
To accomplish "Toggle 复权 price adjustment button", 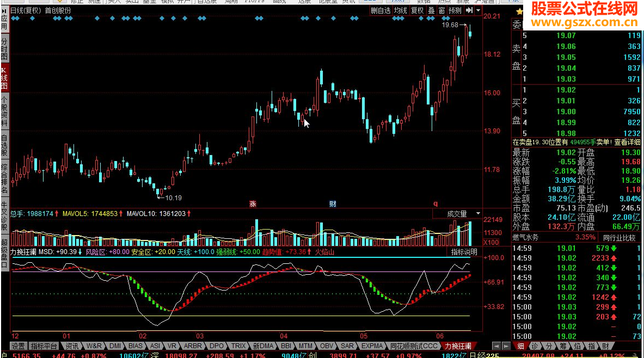I will coord(418,10).
